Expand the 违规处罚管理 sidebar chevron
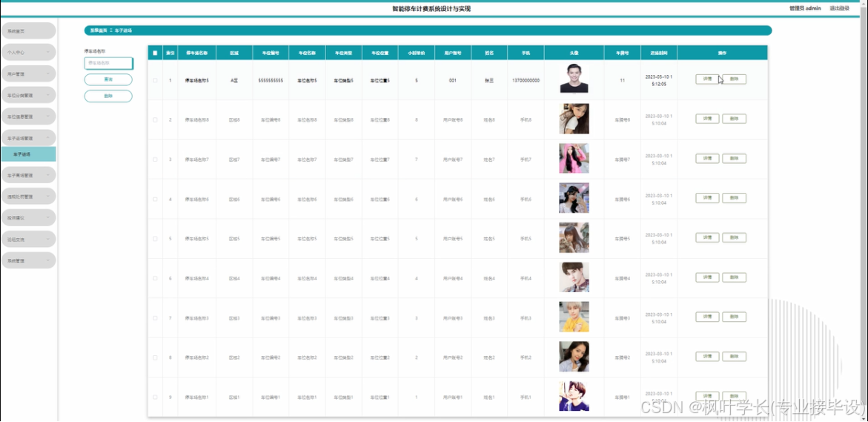 [47, 196]
